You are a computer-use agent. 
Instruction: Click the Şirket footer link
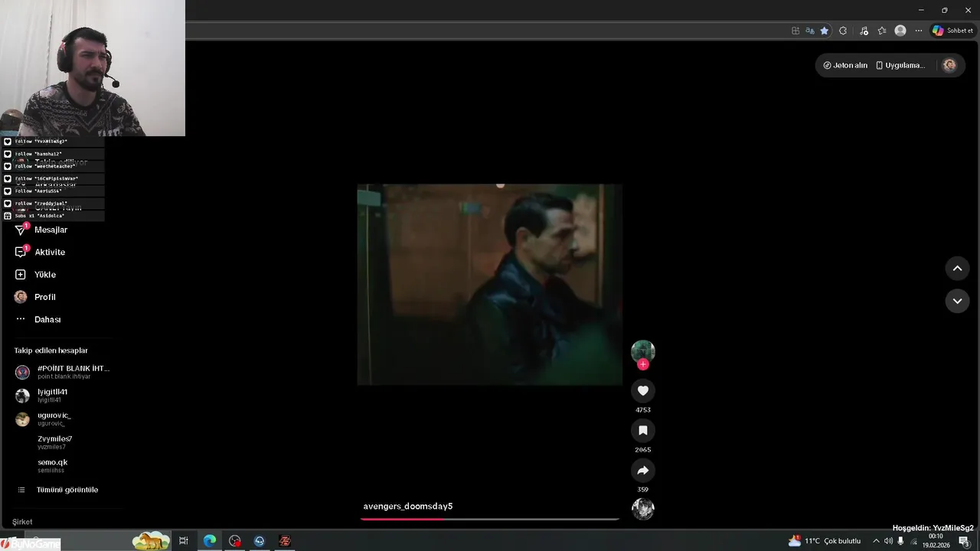pos(22,522)
